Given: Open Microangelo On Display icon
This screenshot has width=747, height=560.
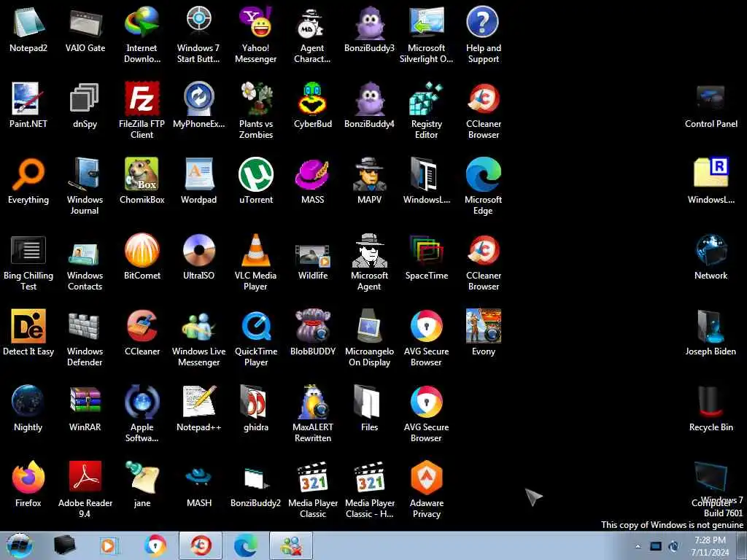Looking at the screenshot, I should (369, 338).
